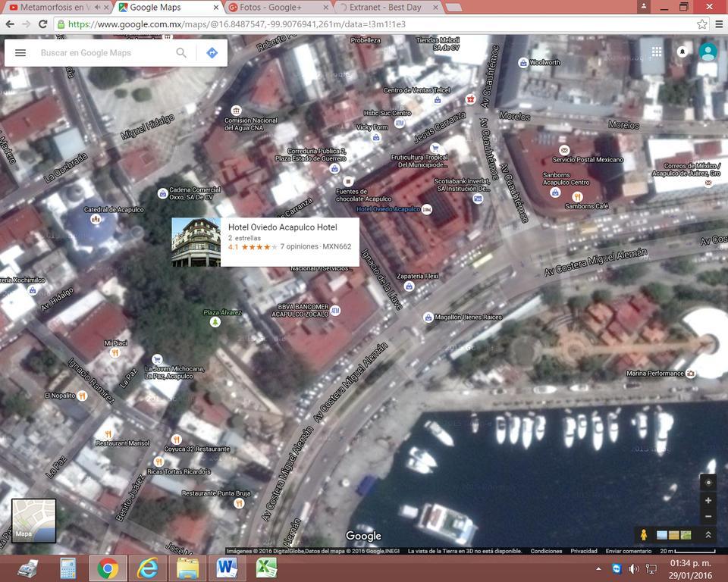Viewport: 728px width, 582px height.
Task: Select the Hotel Oviedo Acapulco map pin
Action: pyautogui.click(x=427, y=209)
